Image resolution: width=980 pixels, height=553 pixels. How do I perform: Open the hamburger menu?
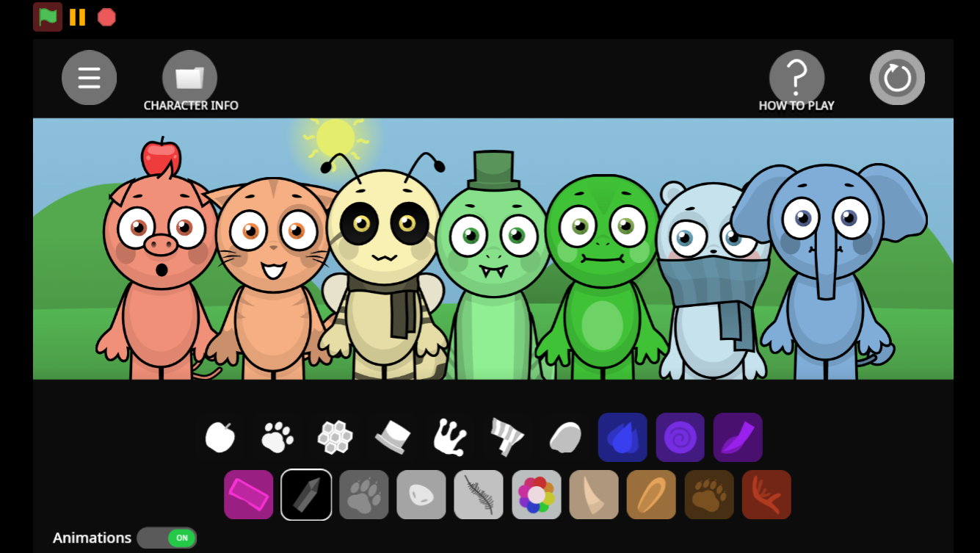[89, 78]
